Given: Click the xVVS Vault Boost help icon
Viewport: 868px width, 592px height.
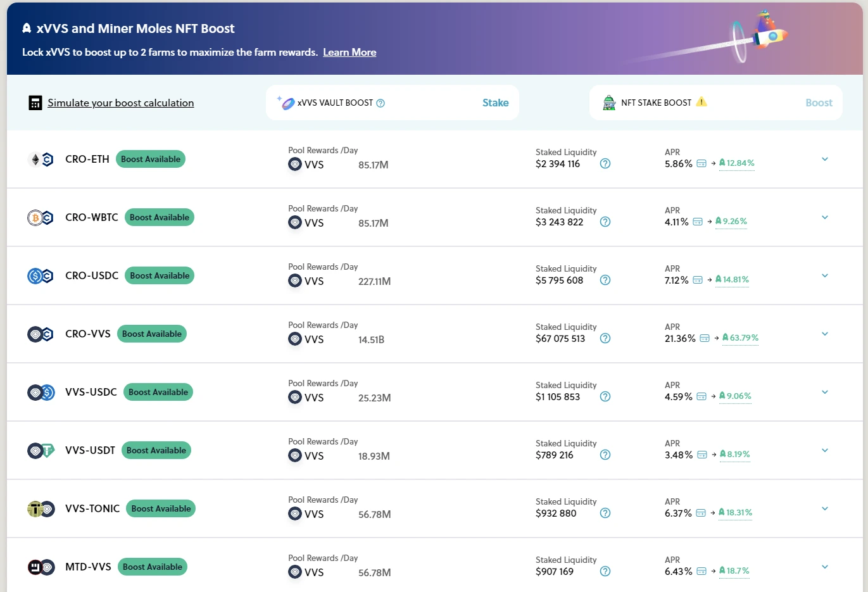Looking at the screenshot, I should coord(381,103).
